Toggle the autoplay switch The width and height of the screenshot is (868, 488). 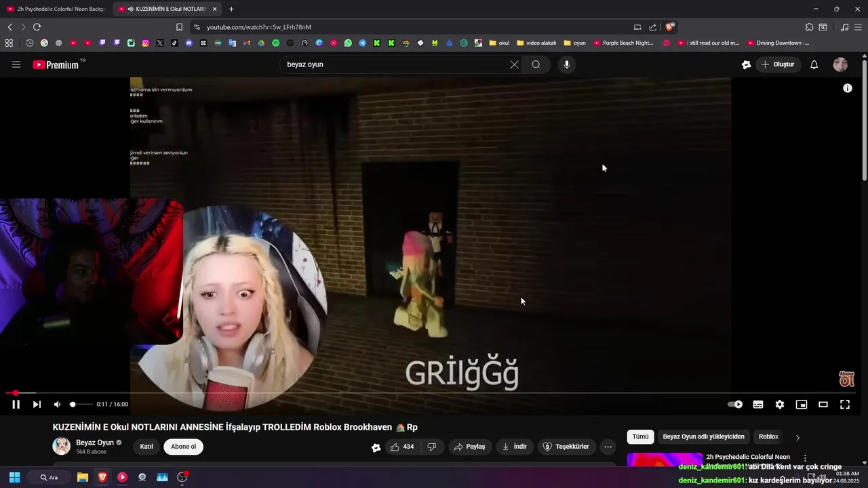(x=735, y=405)
